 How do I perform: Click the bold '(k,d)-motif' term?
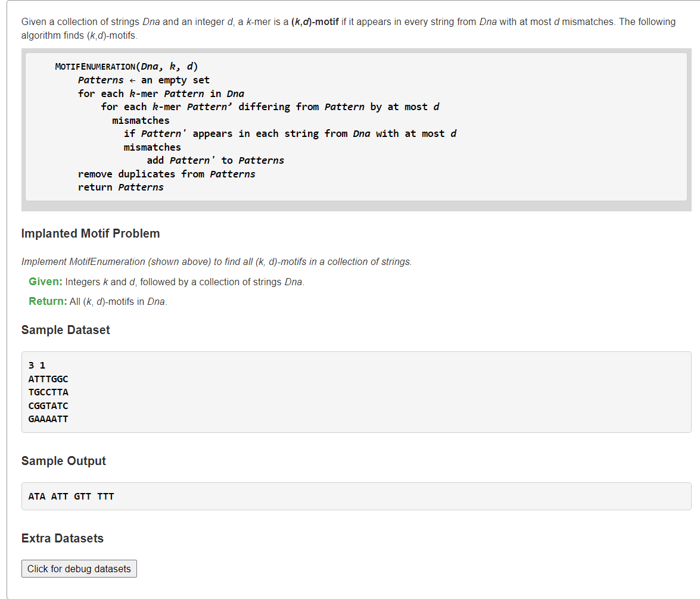coord(315,22)
